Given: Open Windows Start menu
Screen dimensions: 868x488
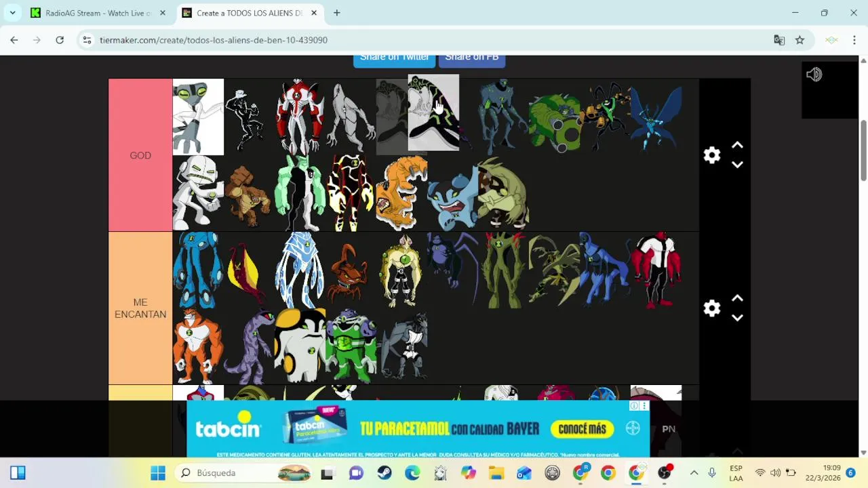Looking at the screenshot, I should point(158,473).
